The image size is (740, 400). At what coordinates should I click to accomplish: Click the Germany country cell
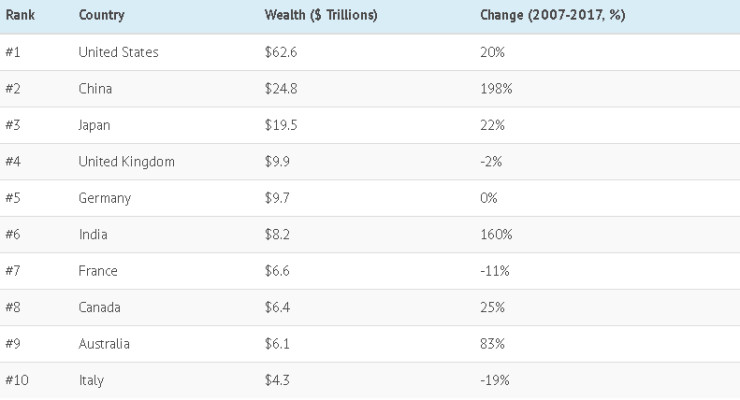(x=104, y=198)
